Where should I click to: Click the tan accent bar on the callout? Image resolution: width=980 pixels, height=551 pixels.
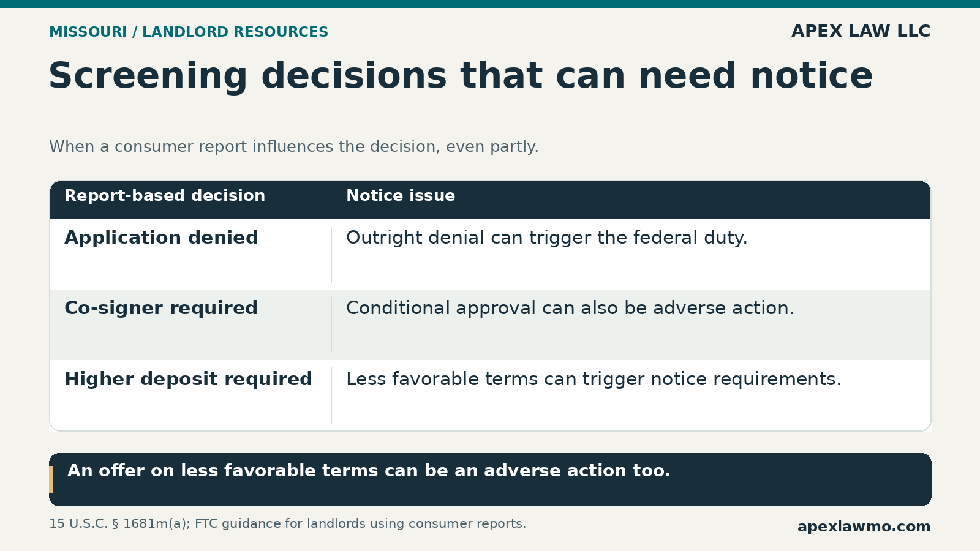tap(51, 479)
